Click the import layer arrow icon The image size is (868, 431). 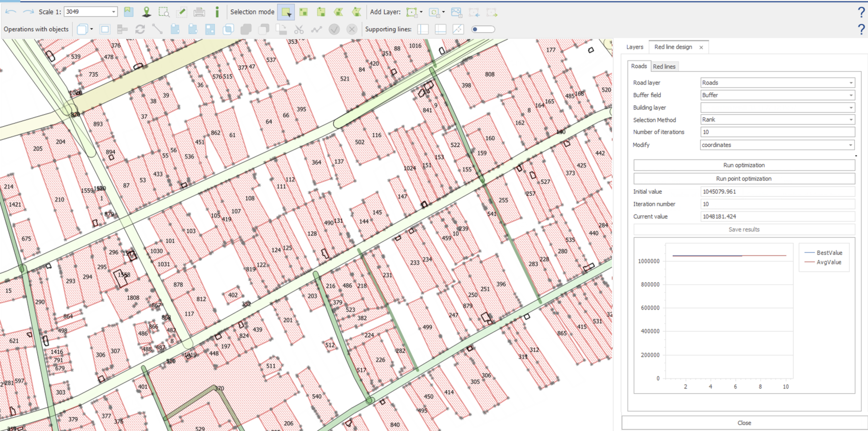474,11
